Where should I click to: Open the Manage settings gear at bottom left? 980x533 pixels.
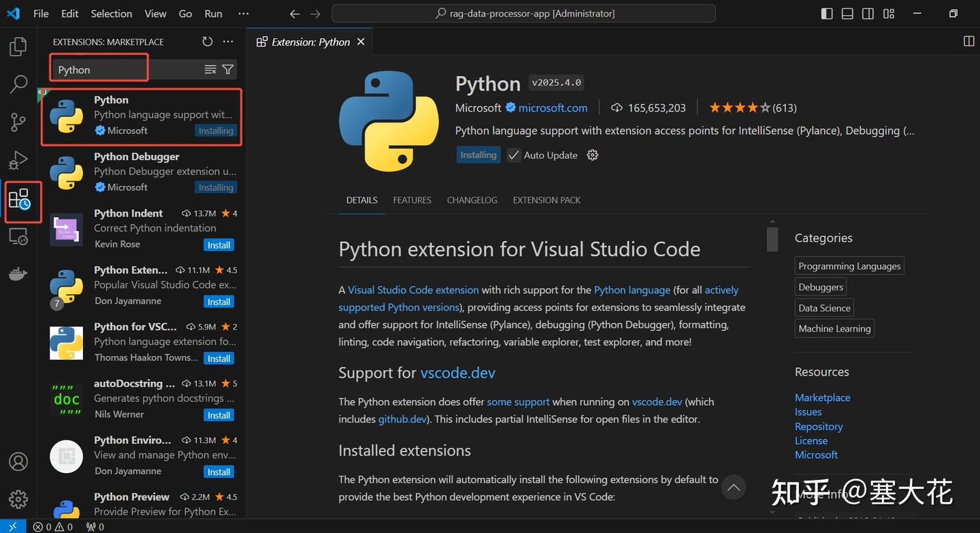(x=18, y=499)
